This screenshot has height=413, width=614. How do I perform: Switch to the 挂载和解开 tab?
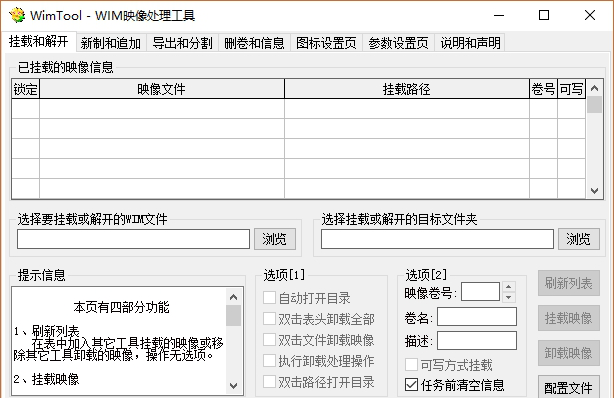38,41
